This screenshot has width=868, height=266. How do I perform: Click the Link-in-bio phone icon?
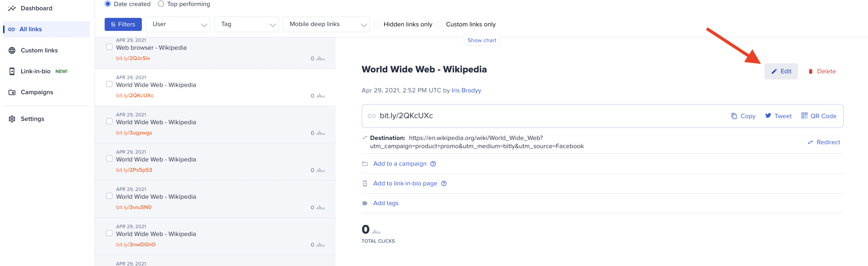[x=12, y=71]
